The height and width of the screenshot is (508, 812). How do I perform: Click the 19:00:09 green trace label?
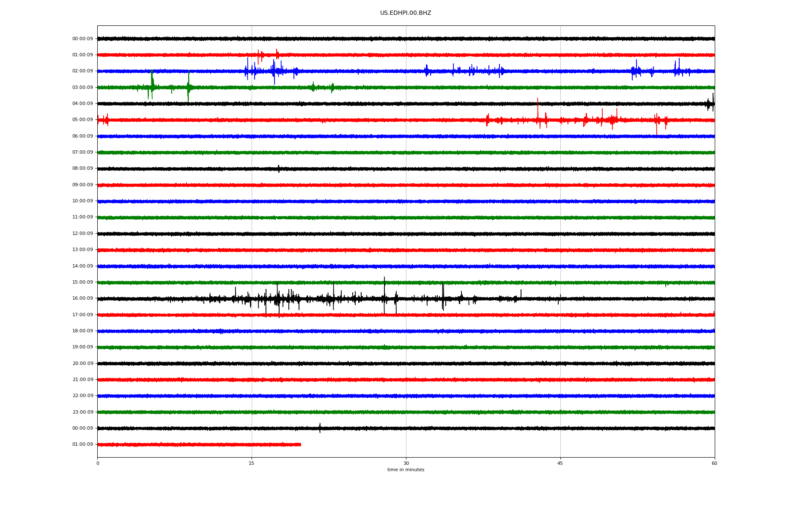click(x=82, y=347)
